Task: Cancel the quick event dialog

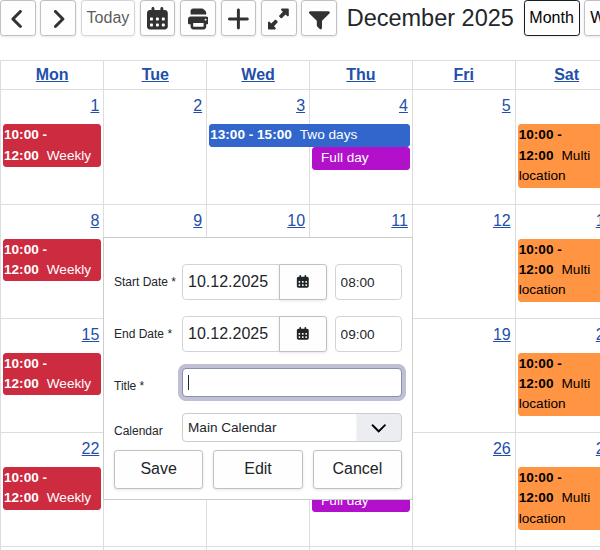Action: point(357,469)
